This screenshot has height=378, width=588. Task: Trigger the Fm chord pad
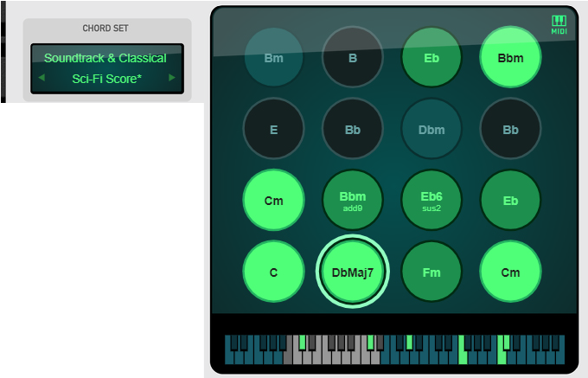[x=431, y=272]
